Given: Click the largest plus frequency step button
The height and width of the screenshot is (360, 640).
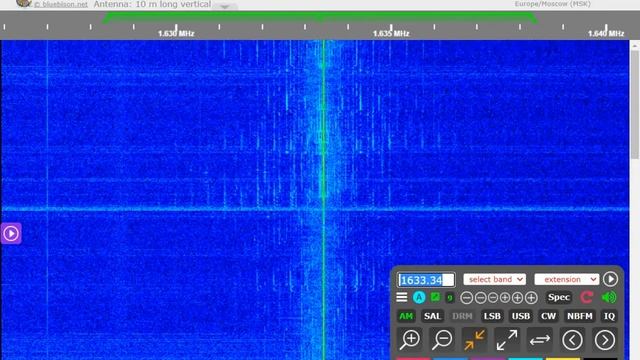Looking at the screenshot, I should [531, 298].
